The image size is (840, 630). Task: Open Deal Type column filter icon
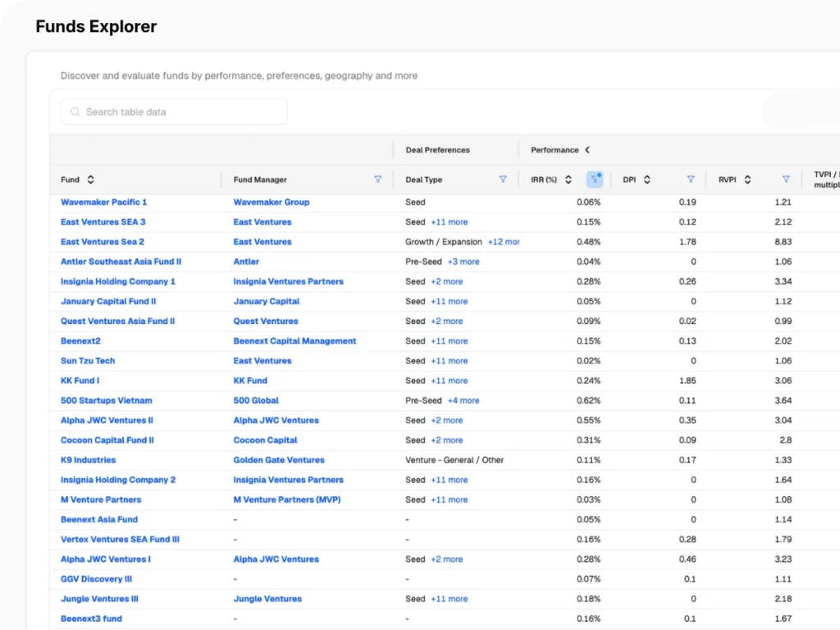click(x=503, y=180)
